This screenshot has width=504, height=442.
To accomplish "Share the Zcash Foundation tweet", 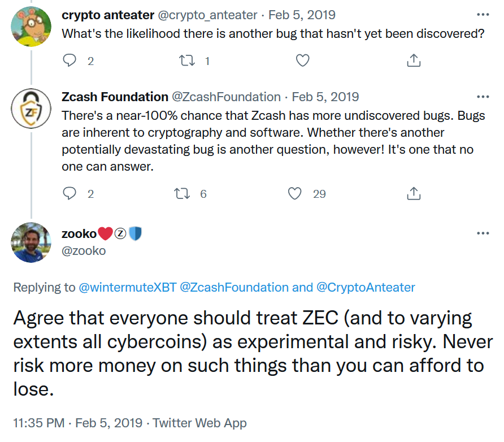I will pyautogui.click(x=414, y=194).
